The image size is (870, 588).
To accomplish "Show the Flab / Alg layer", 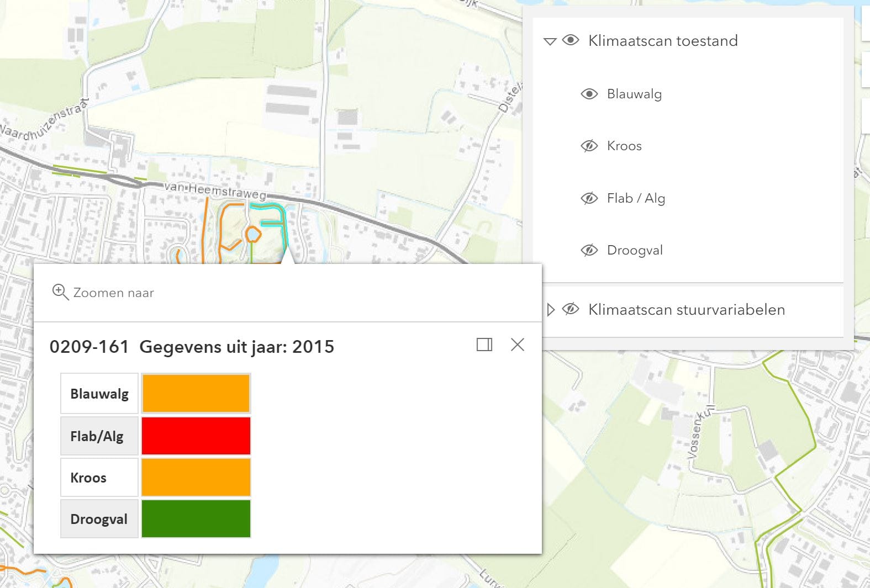I will [589, 198].
